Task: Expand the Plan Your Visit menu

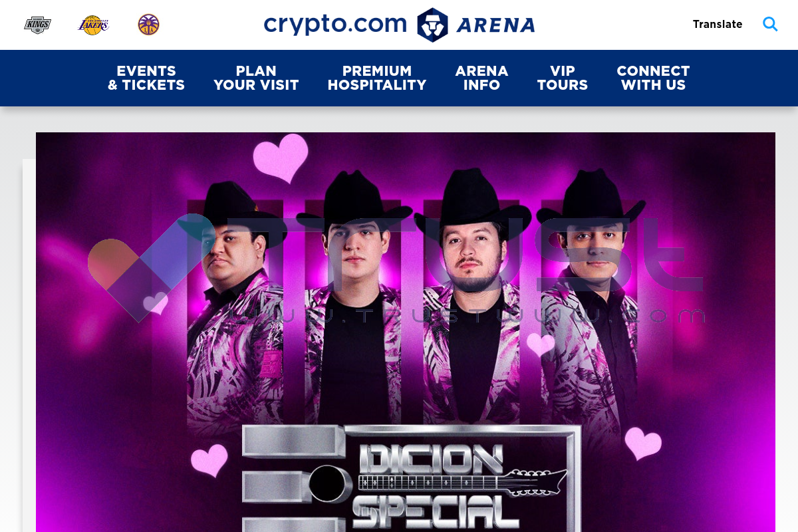Action: coord(256,78)
